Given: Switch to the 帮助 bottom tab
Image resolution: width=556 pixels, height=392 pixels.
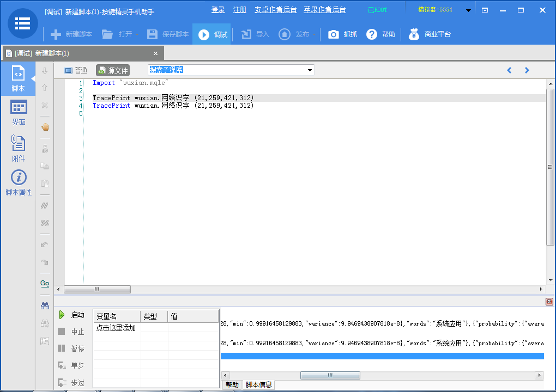Looking at the screenshot, I should coord(232,385).
